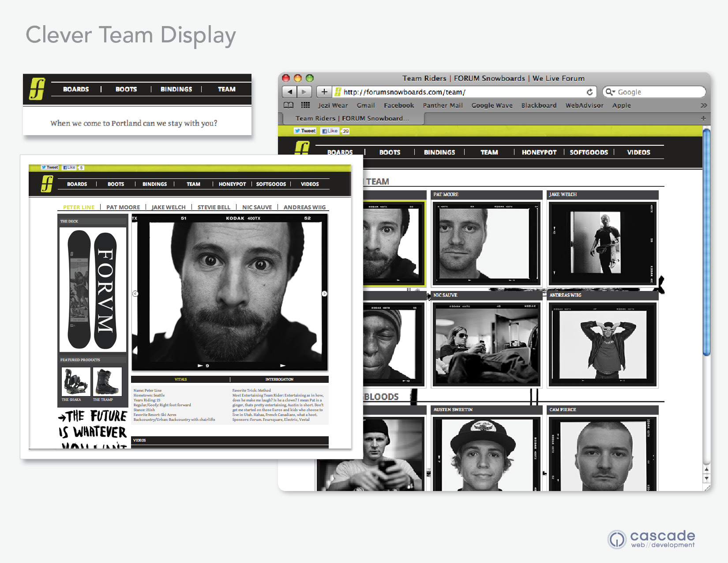Click the Safari address bar URL field
Screen dimensions: 728x563
click(x=465, y=92)
